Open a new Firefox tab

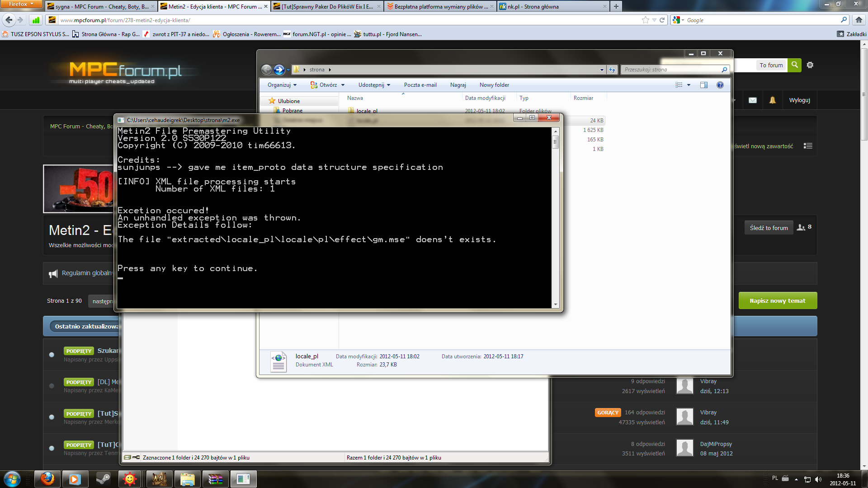tap(616, 6)
